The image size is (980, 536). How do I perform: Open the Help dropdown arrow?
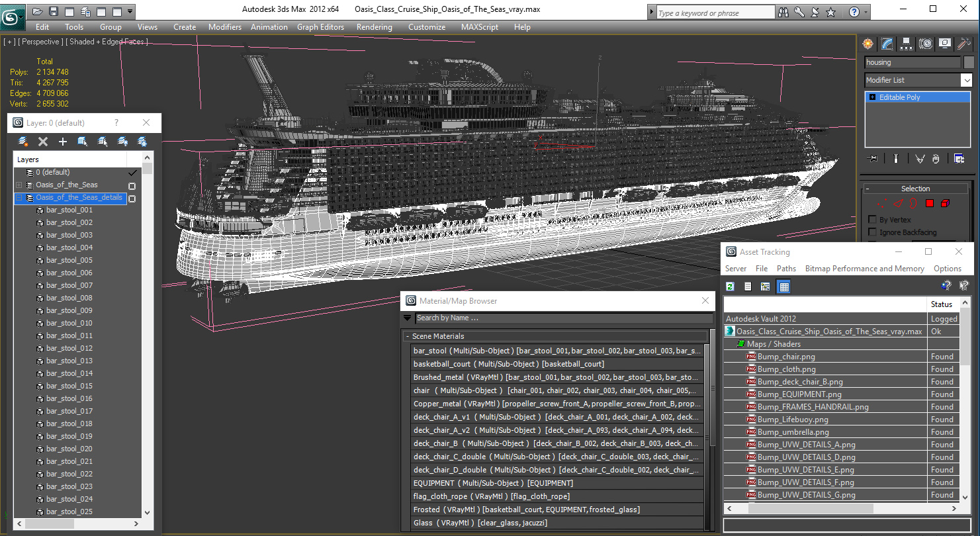point(866,12)
